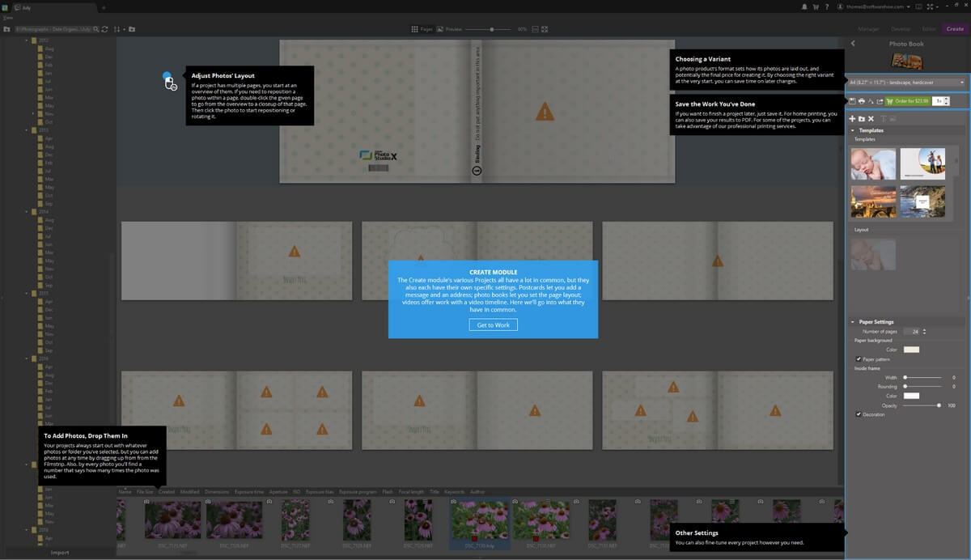Click the Pages grid view button
Screen dimensions: 971x560
422,29
